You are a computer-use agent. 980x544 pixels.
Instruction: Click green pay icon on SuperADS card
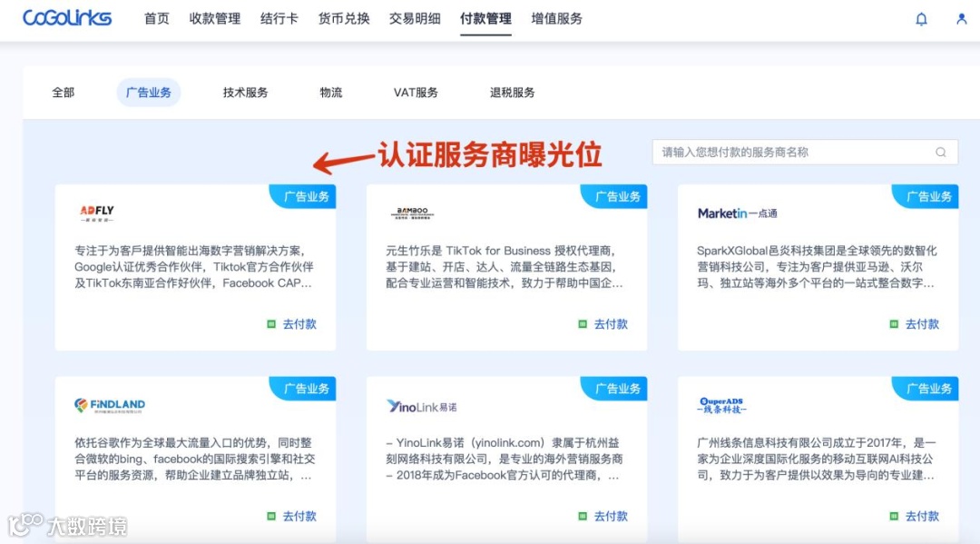(x=894, y=516)
